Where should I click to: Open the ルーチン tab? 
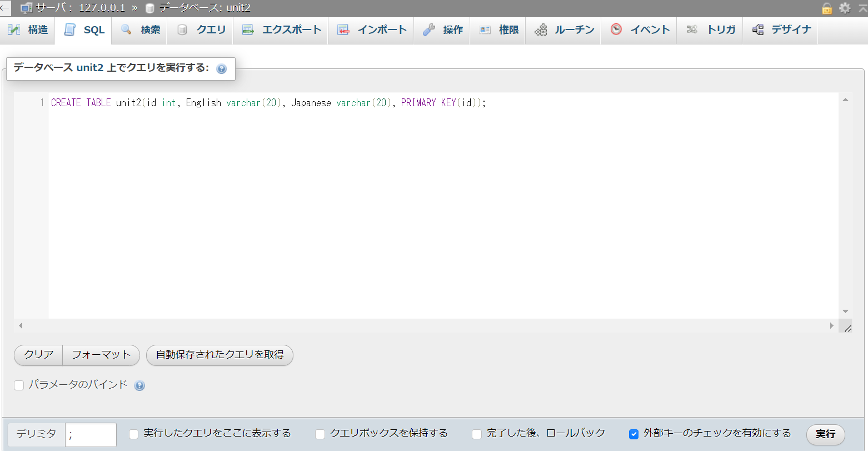click(564, 30)
